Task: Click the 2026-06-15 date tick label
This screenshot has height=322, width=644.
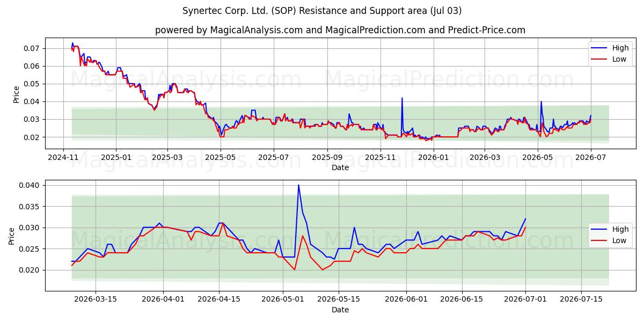Action: click(x=462, y=299)
